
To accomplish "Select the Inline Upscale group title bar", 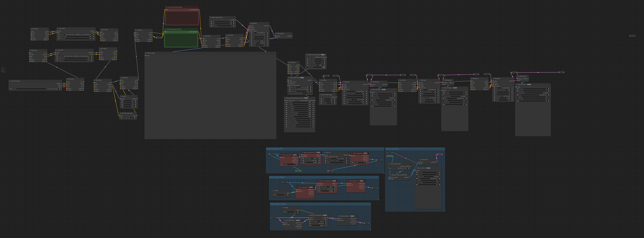I will click(x=392, y=149).
